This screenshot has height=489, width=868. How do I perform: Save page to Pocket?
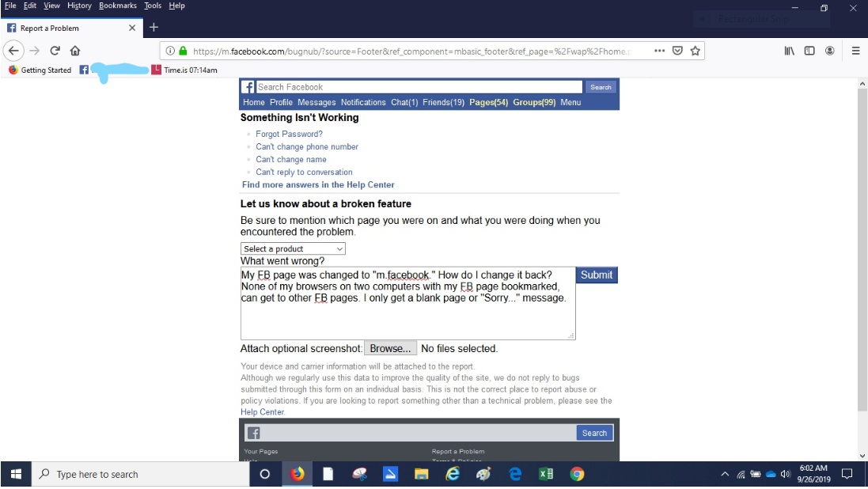677,51
